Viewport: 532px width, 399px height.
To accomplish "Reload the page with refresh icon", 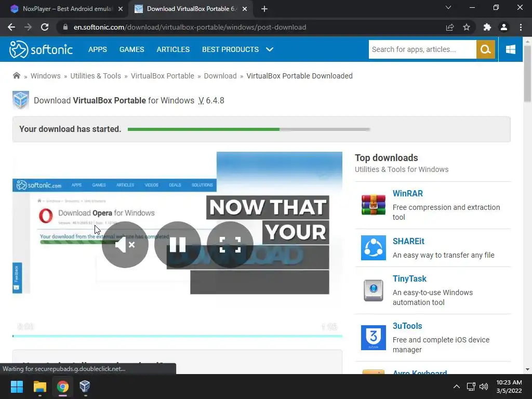I will (45, 27).
